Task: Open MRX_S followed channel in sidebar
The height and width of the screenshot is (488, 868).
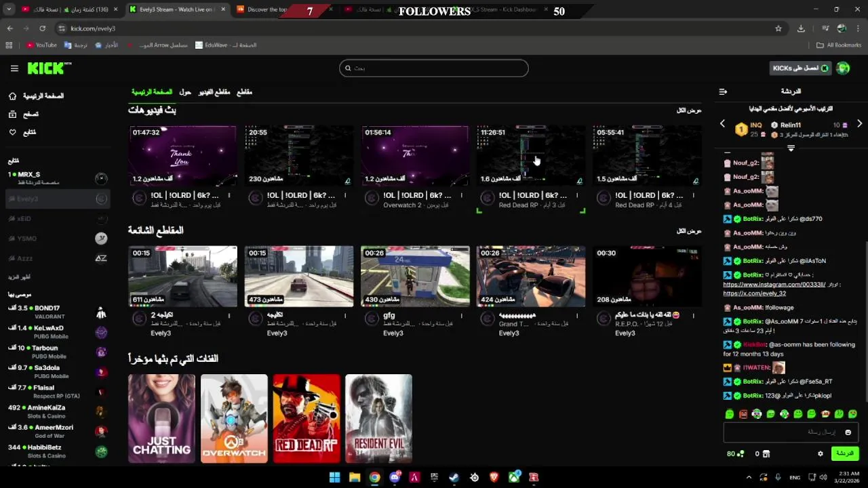Action: pos(58,178)
